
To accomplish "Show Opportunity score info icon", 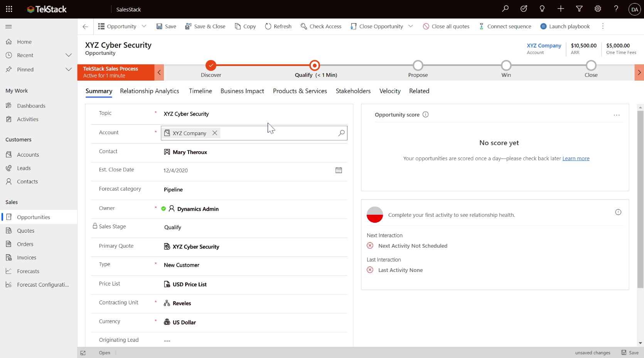I will tap(425, 115).
